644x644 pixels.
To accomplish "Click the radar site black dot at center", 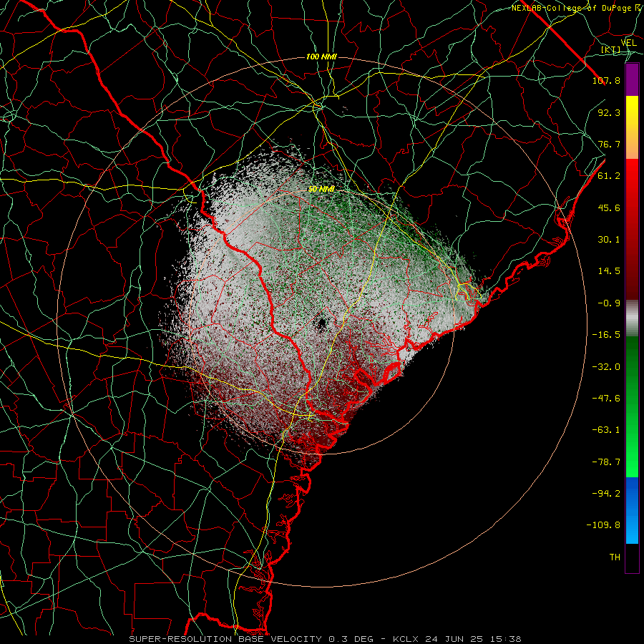I will pyautogui.click(x=321, y=323).
